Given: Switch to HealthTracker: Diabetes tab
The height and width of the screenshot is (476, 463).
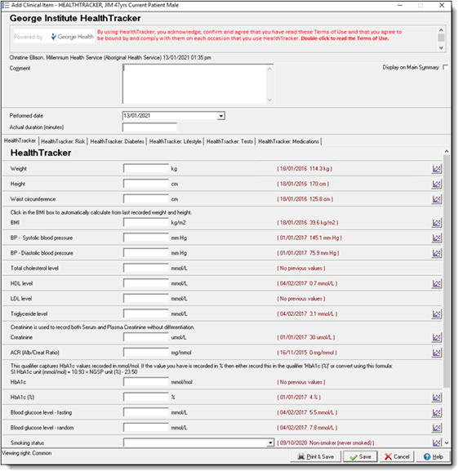Looking at the screenshot, I should click(x=118, y=141).
